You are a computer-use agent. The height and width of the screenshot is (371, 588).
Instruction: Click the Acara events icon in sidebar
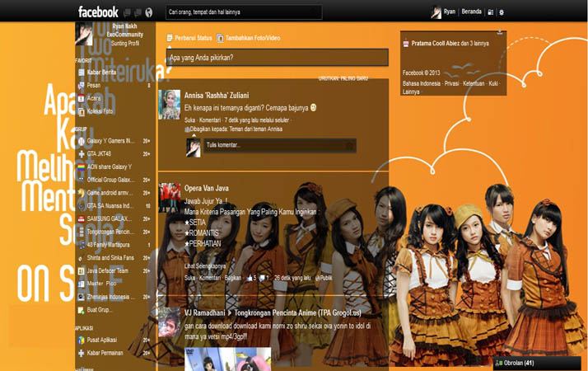[x=81, y=98]
